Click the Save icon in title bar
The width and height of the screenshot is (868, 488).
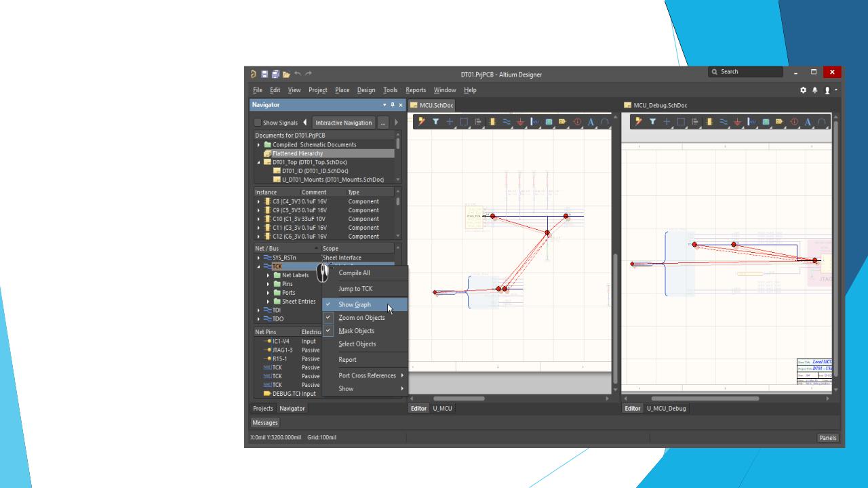[265, 74]
